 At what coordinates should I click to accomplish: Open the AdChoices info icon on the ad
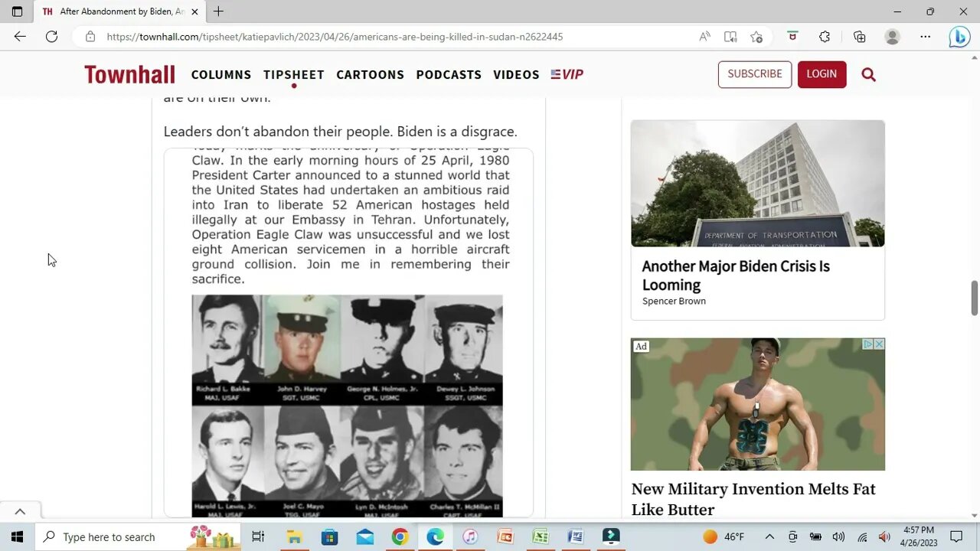[x=868, y=344]
